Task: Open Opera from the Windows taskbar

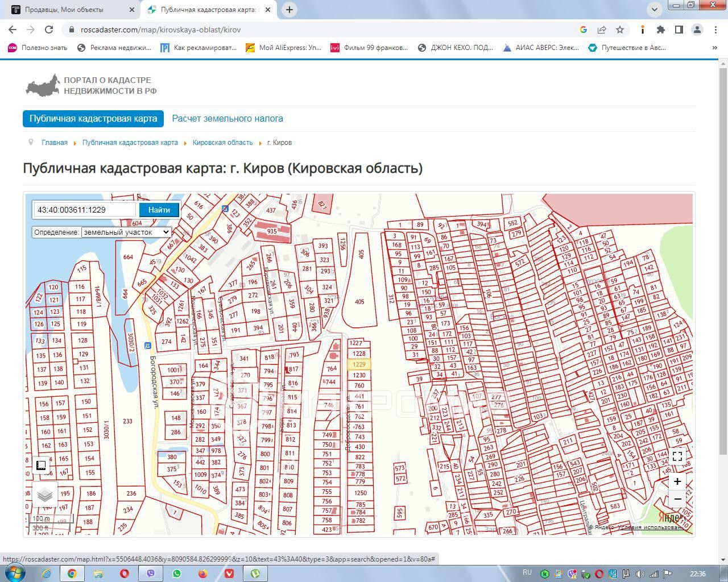Action: [x=125, y=573]
